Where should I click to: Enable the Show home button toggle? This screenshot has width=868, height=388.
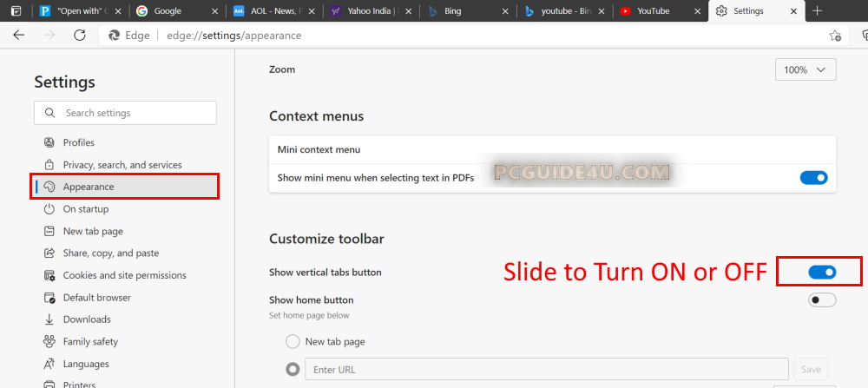click(x=821, y=300)
